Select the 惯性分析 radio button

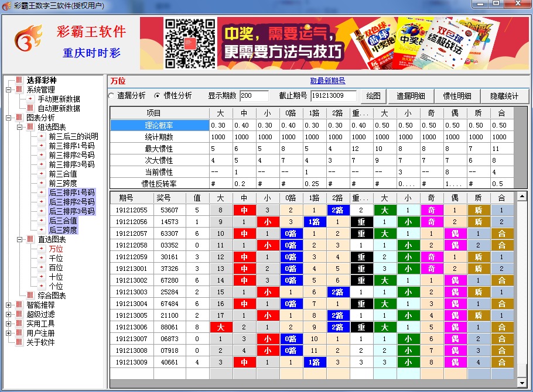click(157, 96)
